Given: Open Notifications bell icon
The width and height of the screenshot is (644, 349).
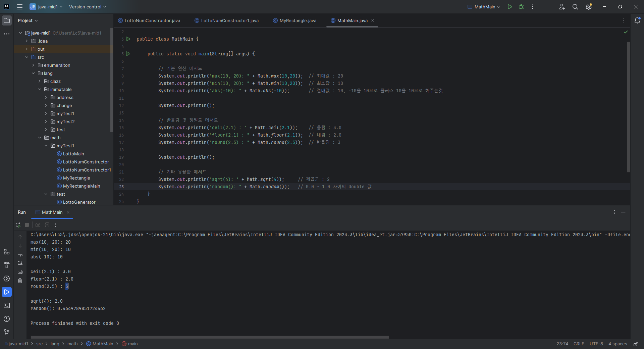Looking at the screenshot, I should pyautogui.click(x=637, y=20).
